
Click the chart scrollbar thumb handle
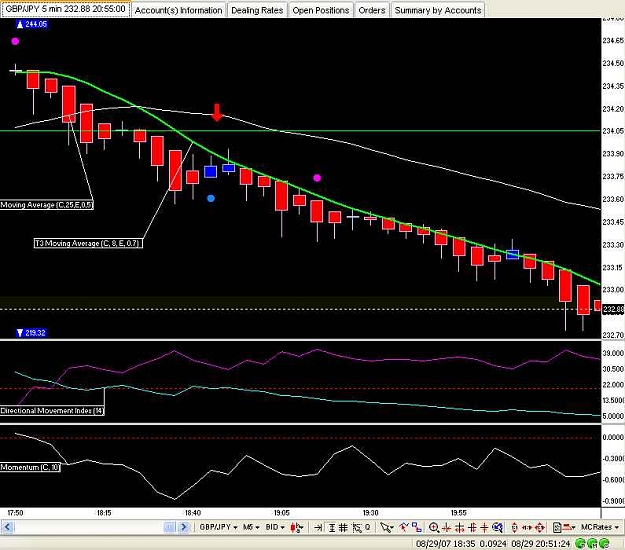point(169,527)
